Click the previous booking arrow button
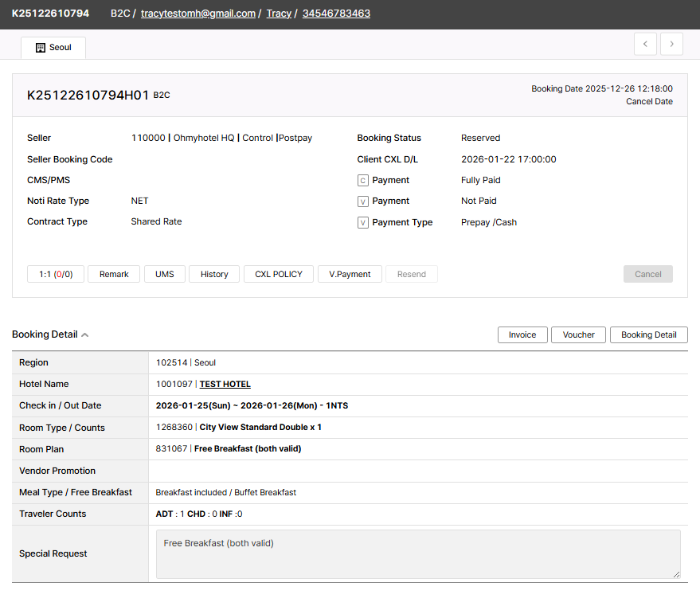Image resolution: width=700 pixels, height=610 pixels. [x=645, y=45]
